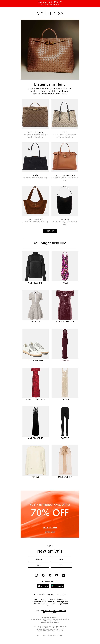Visit Mytheresa's Pinterest icon

tap(50, 575)
